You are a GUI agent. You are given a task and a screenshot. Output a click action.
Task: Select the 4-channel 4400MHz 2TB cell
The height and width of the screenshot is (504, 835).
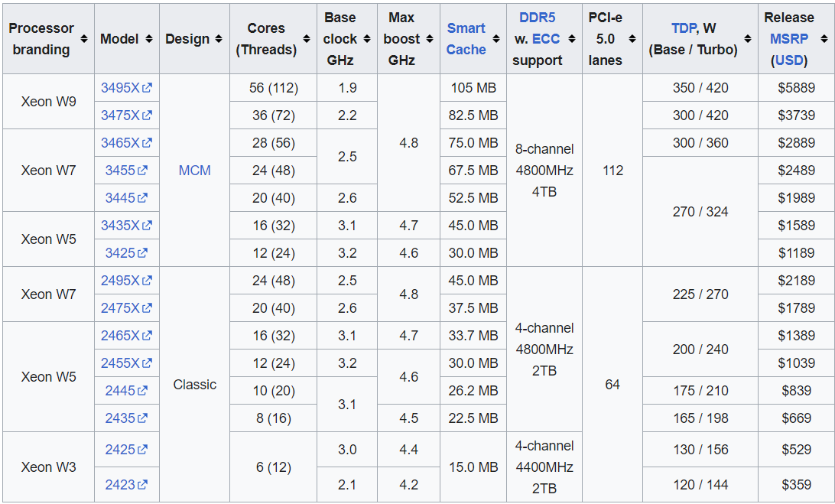tap(544, 467)
